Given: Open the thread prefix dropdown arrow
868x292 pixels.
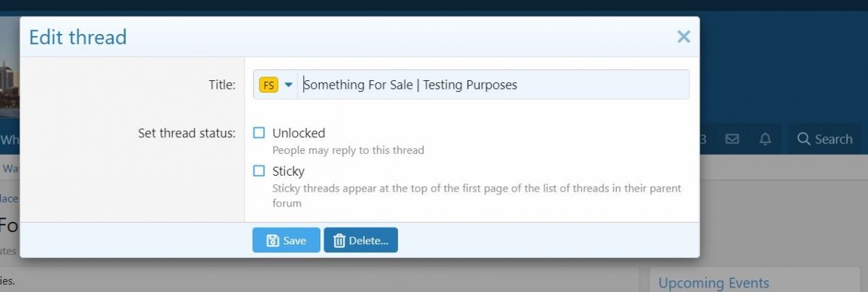Looking at the screenshot, I should click(289, 85).
